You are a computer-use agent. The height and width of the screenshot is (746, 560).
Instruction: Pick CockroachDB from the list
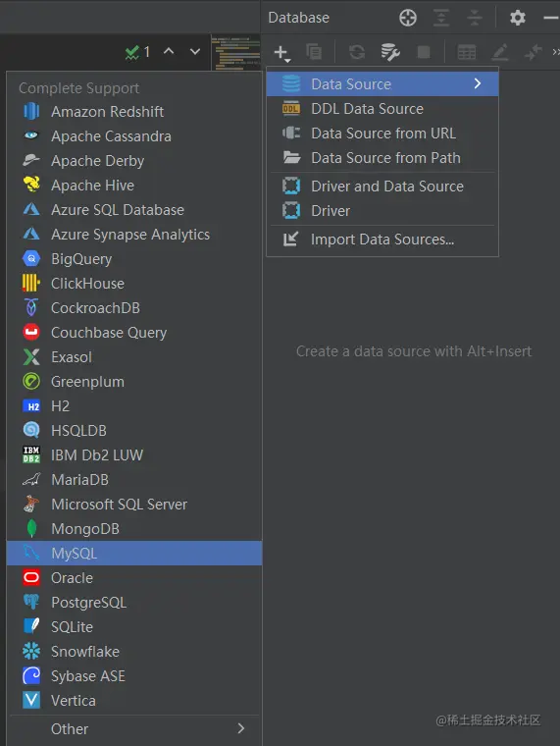pos(134,308)
